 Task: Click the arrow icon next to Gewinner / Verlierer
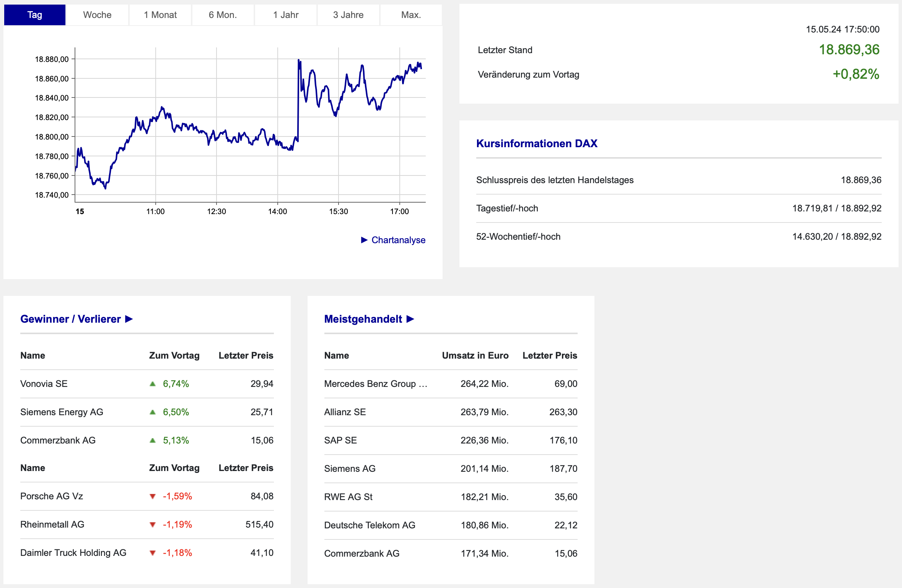129,319
